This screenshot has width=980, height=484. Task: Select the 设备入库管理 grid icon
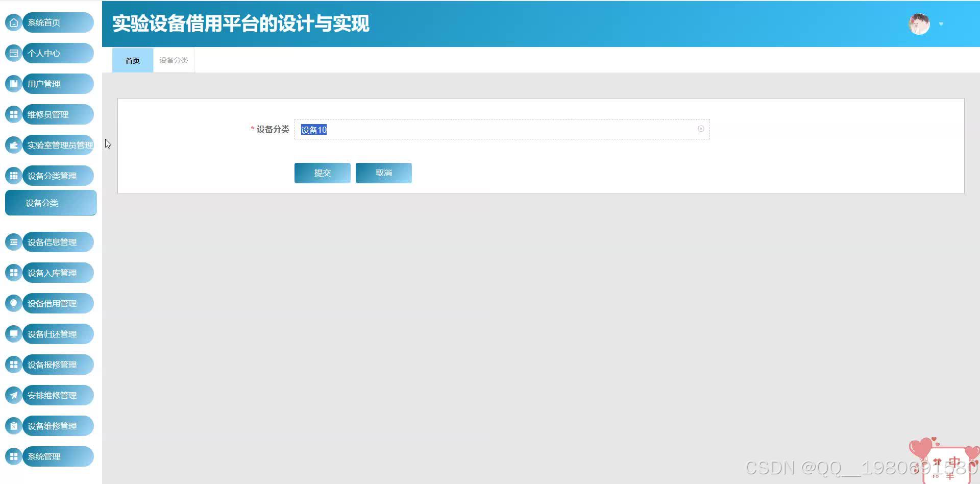click(x=13, y=273)
